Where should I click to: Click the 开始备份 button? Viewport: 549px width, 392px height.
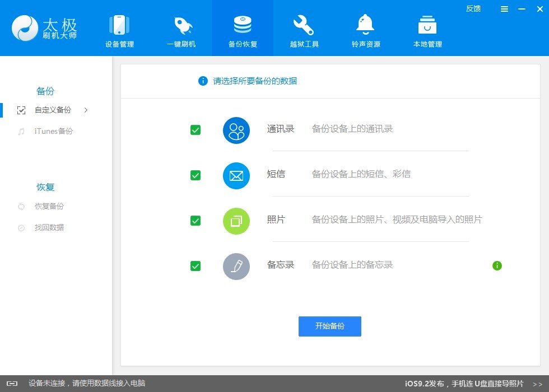(329, 326)
